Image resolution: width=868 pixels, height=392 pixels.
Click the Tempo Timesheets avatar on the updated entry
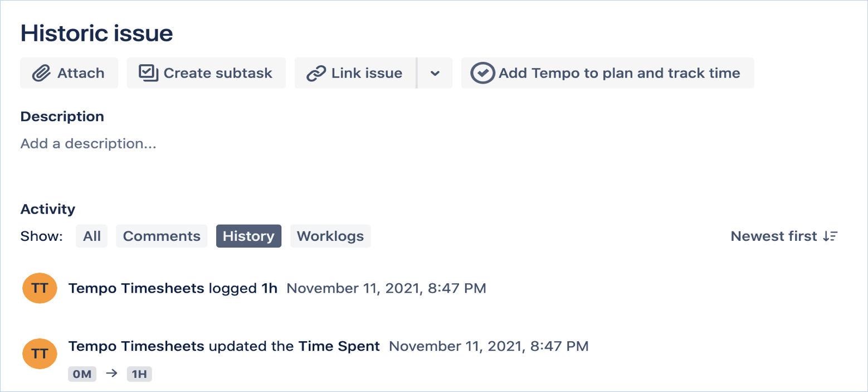coord(39,354)
